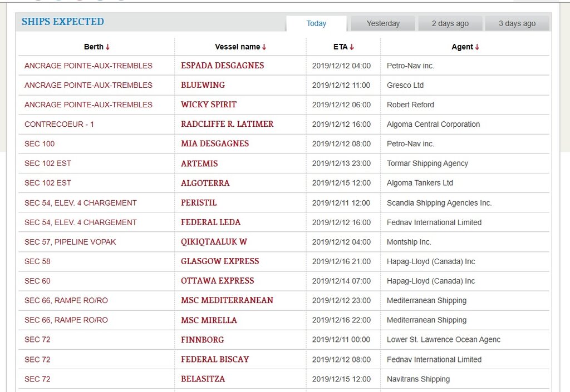Open vessel ESPADA DESGAGNES
The width and height of the screenshot is (570, 392).
[x=222, y=66]
